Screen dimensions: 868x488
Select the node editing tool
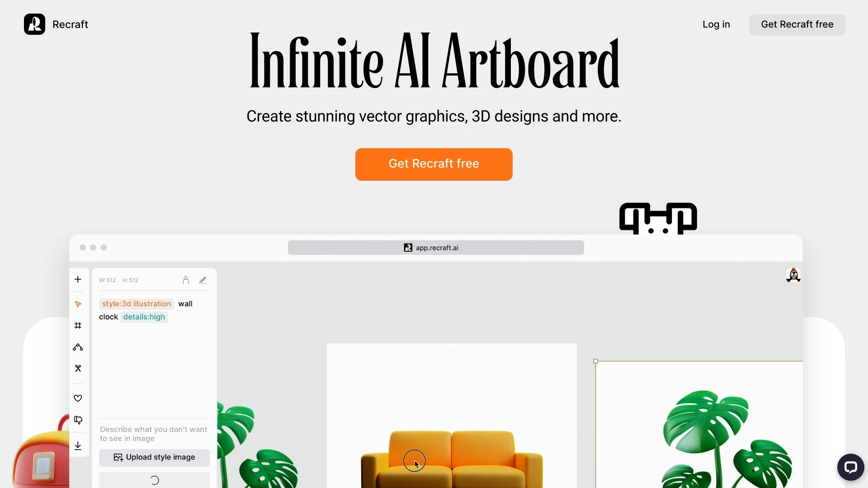click(78, 347)
